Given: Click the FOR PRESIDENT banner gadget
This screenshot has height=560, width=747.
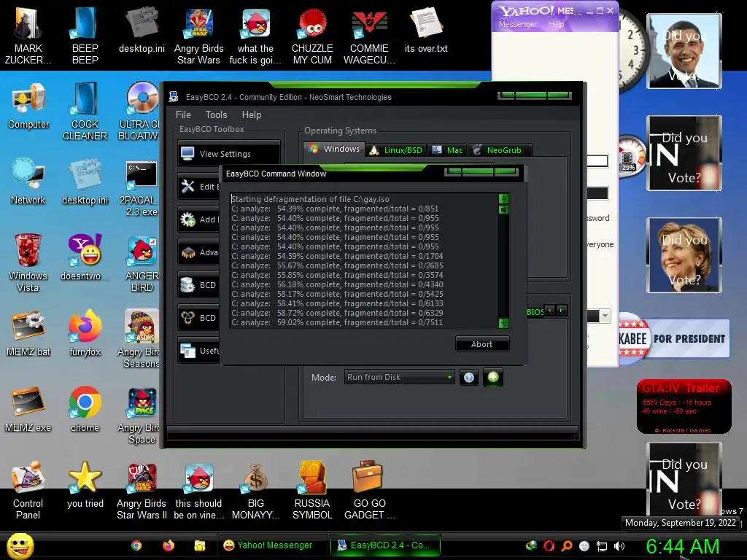Looking at the screenshot, I should point(674,338).
